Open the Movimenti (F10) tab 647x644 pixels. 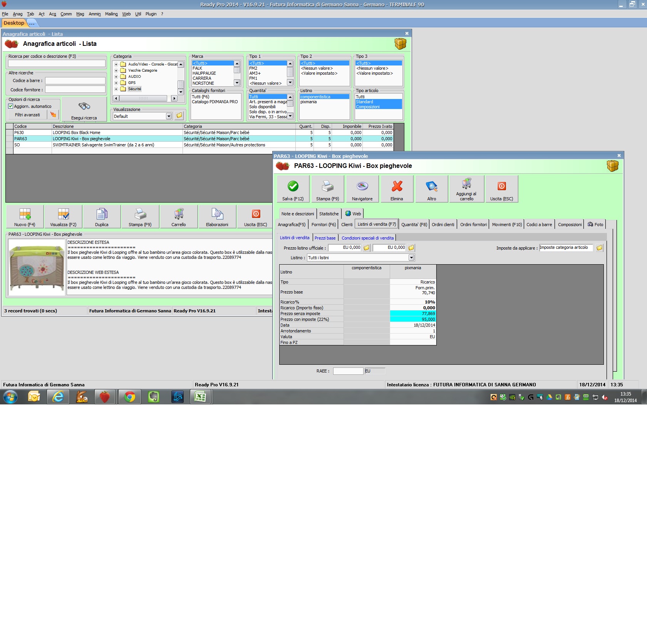[507, 225]
